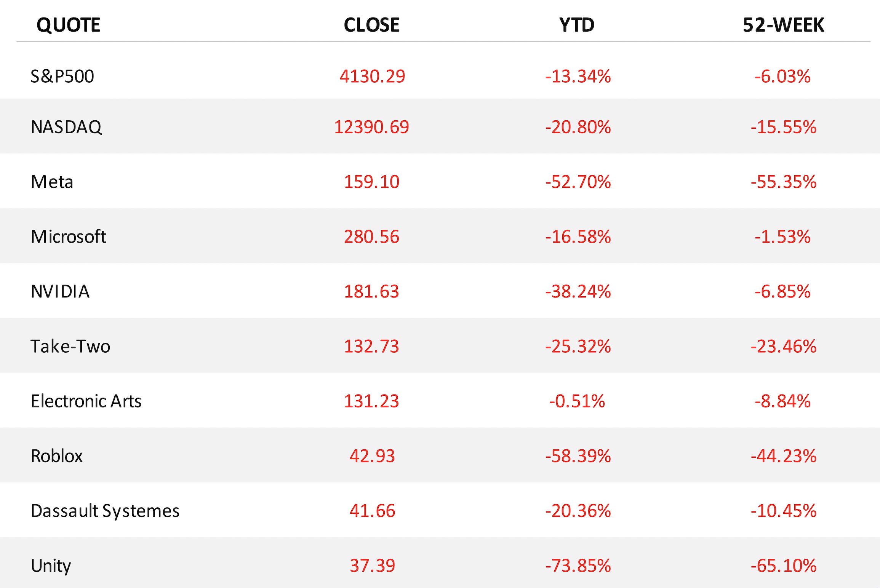Click the Electronic Arts row label
Screen dimensions: 880x588
[86, 401]
